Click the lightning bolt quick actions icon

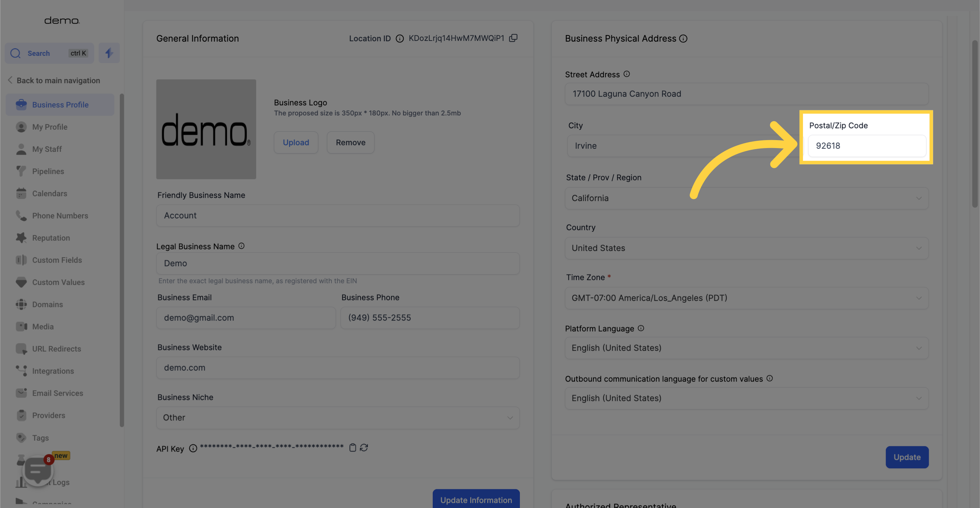point(109,53)
